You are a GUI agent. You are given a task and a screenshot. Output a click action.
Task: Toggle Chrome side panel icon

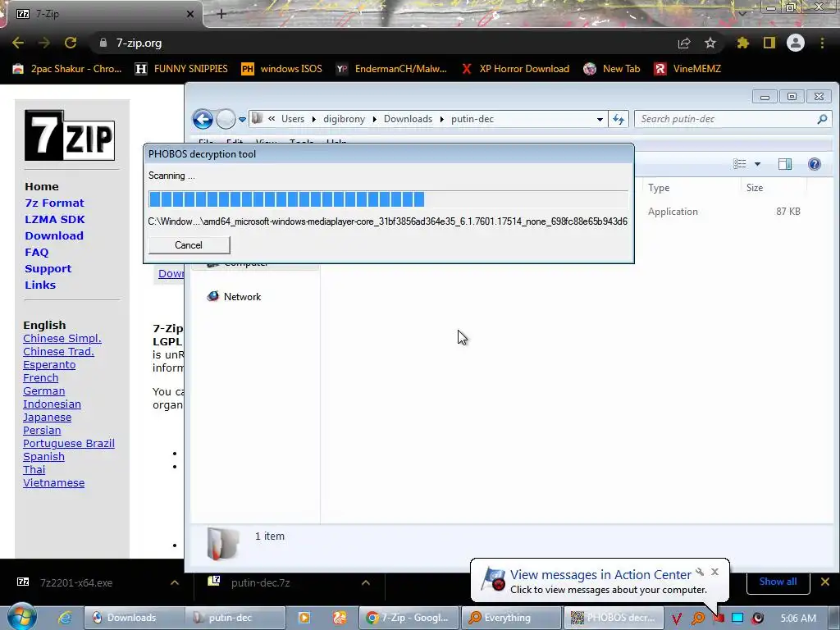[x=769, y=43]
